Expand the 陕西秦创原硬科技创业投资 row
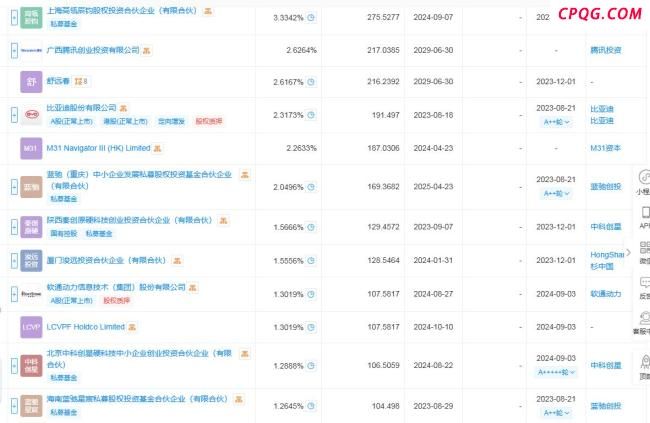Image resolution: width=650 pixels, height=423 pixels. pyautogui.click(x=14, y=227)
